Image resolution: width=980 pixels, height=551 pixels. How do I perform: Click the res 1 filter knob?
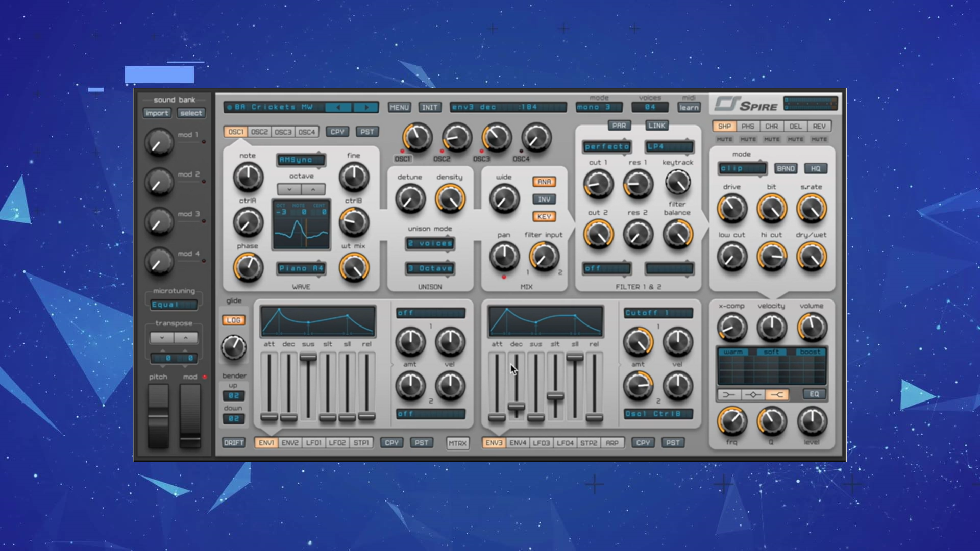(638, 184)
